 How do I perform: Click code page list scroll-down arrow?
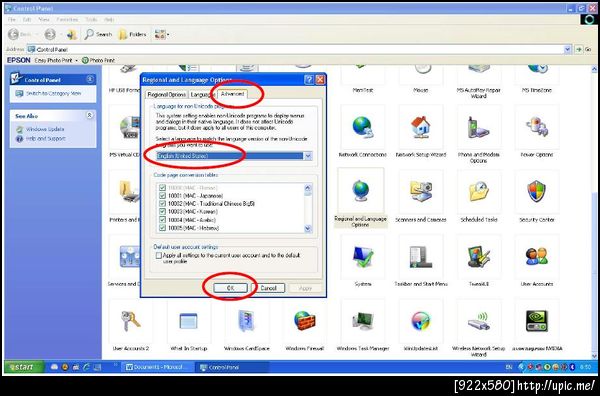308,228
